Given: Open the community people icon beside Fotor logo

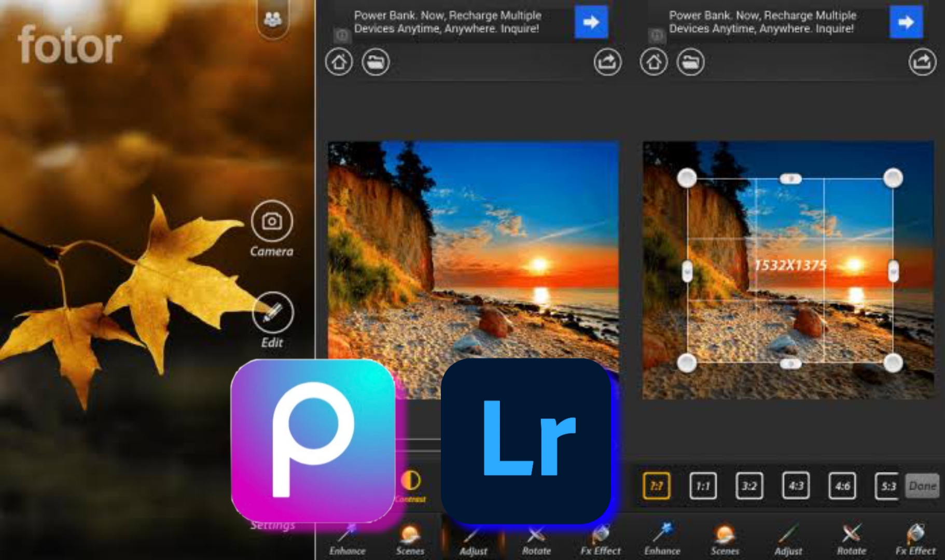Looking at the screenshot, I should (273, 20).
